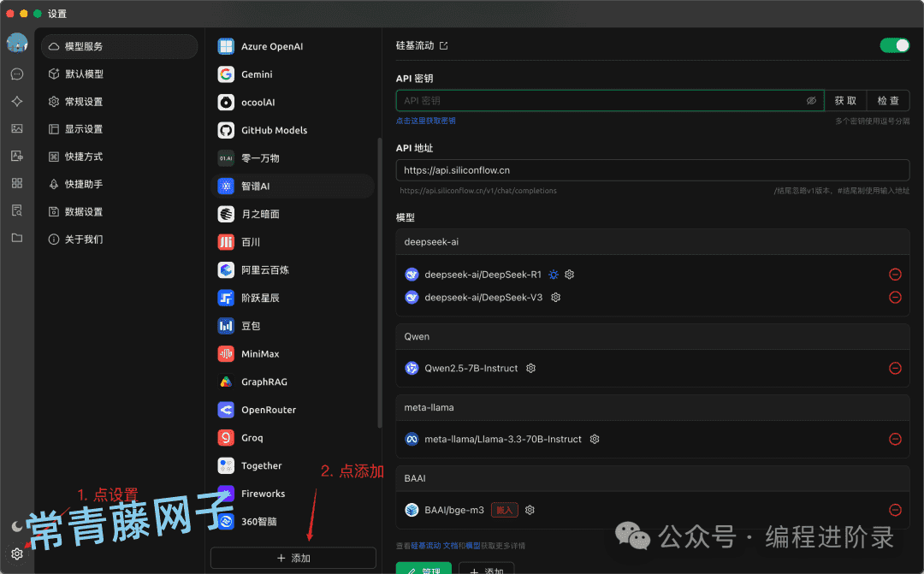The width and height of the screenshot is (924, 574).
Task: Click the user avatar at top left
Action: pyautogui.click(x=17, y=43)
